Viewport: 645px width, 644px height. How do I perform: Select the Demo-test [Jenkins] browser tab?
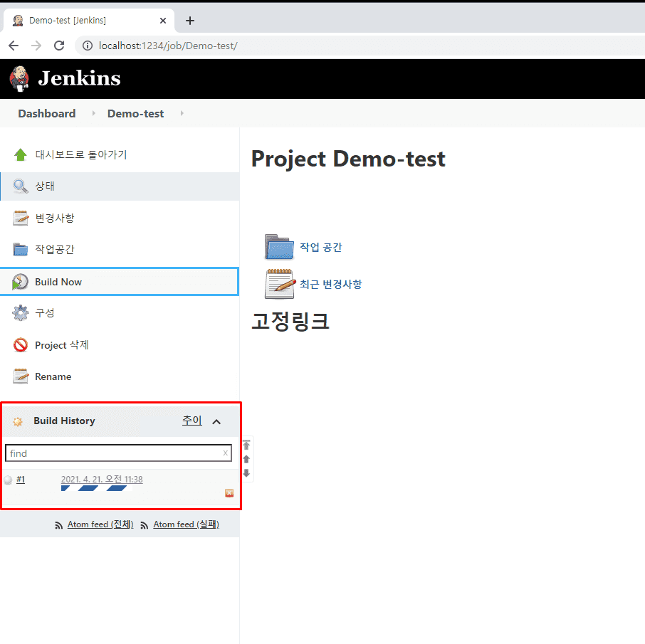tap(88, 21)
